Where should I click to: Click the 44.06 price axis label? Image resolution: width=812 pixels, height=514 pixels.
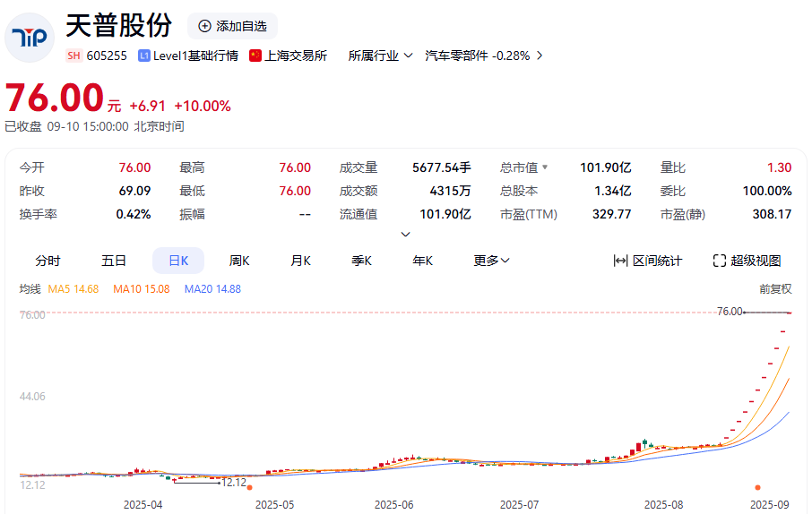point(32,397)
